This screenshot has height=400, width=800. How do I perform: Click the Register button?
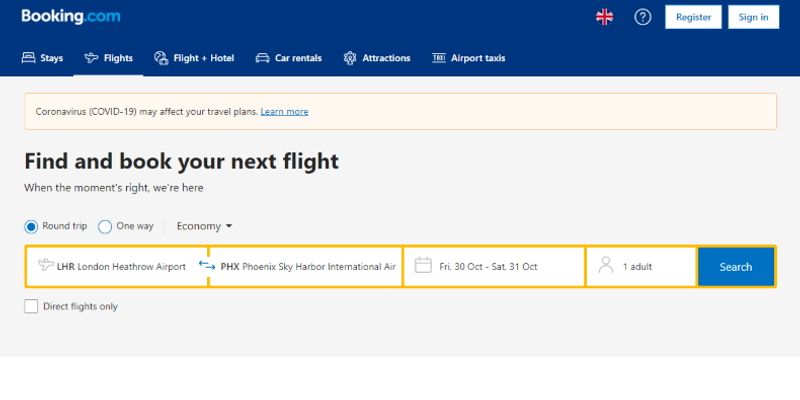coord(693,17)
